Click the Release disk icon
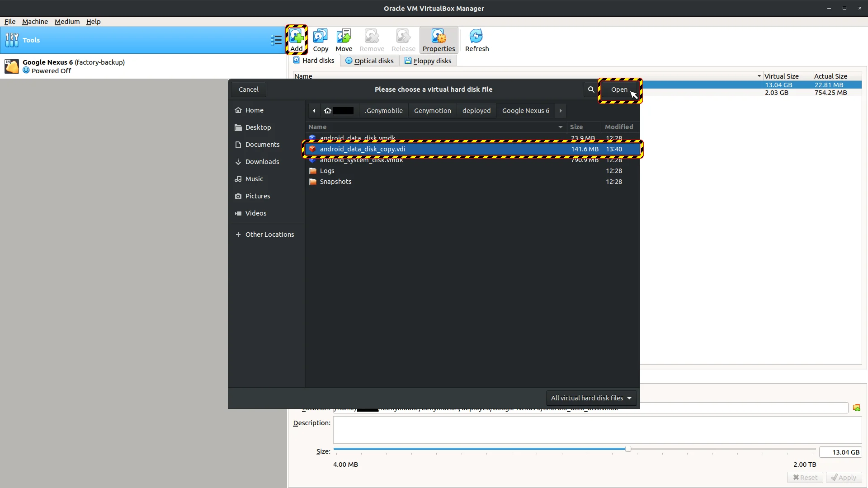Image resolution: width=868 pixels, height=488 pixels. point(403,40)
